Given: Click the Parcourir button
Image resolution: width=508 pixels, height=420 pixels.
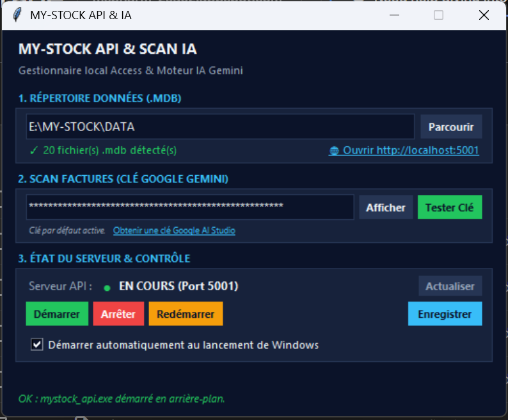Looking at the screenshot, I should 451,127.
